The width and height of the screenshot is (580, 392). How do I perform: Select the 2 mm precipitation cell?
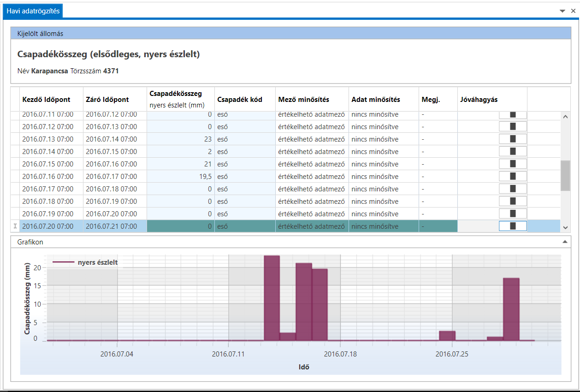pos(181,151)
